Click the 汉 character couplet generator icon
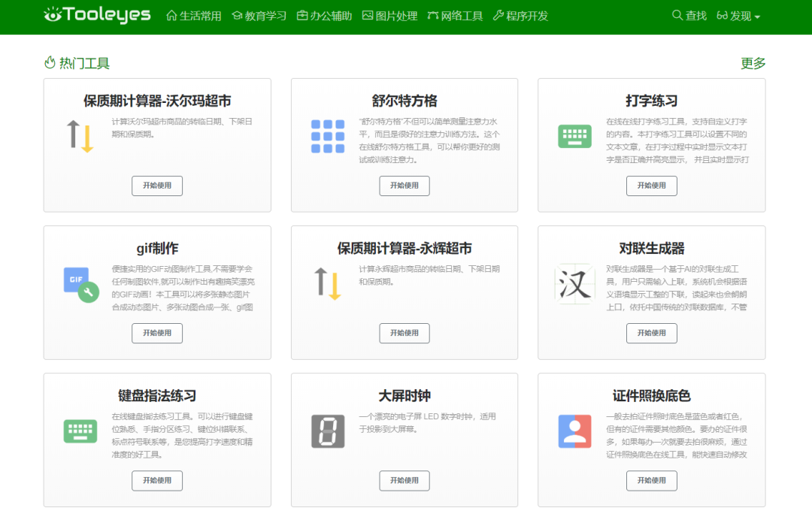The width and height of the screenshot is (812, 517). coord(574,284)
